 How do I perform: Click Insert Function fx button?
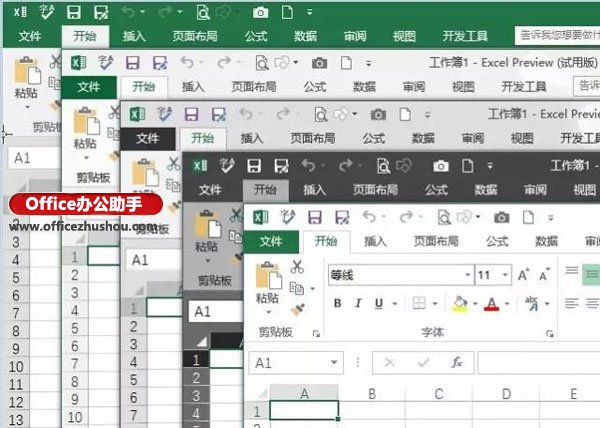[457, 362]
